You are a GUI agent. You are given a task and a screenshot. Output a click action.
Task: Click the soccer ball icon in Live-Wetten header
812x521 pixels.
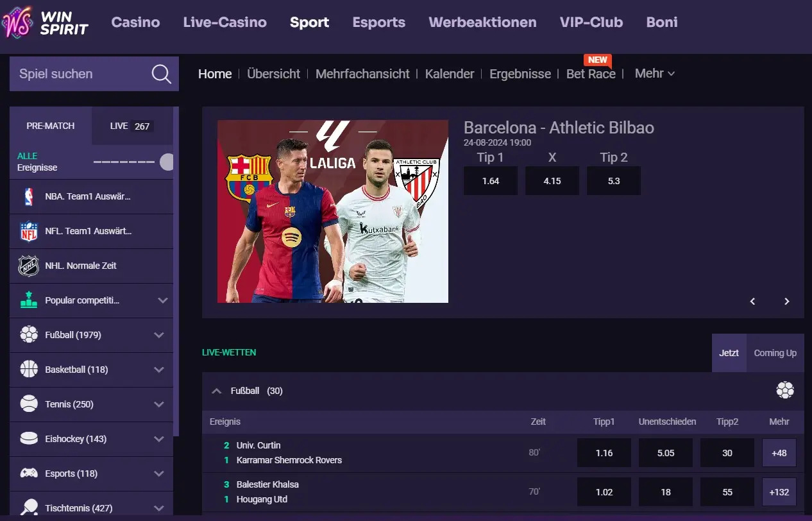(x=785, y=390)
